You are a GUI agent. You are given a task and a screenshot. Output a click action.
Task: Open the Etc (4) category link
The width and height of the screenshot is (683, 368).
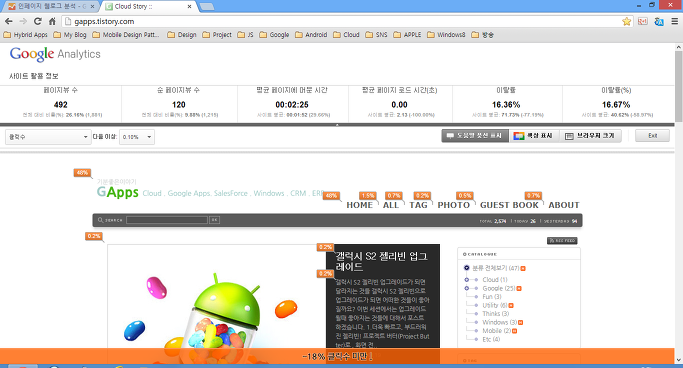491,339
